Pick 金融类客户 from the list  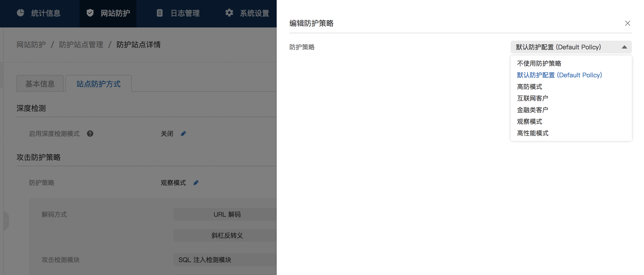pos(532,110)
